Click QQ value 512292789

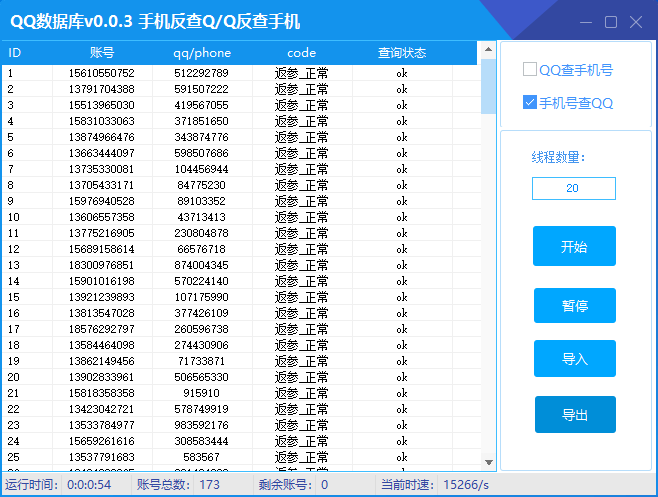pos(201,73)
